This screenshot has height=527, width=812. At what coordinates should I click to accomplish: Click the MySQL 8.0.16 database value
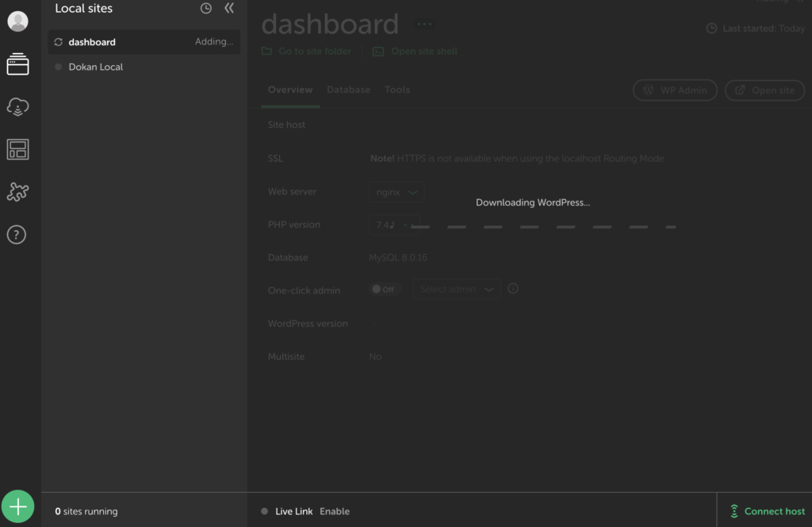tap(398, 257)
